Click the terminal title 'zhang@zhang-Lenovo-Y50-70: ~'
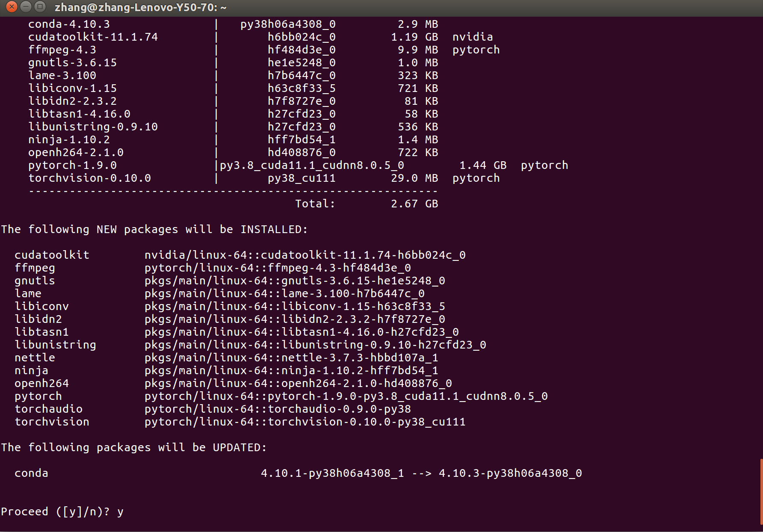The image size is (763, 532). (x=140, y=7)
